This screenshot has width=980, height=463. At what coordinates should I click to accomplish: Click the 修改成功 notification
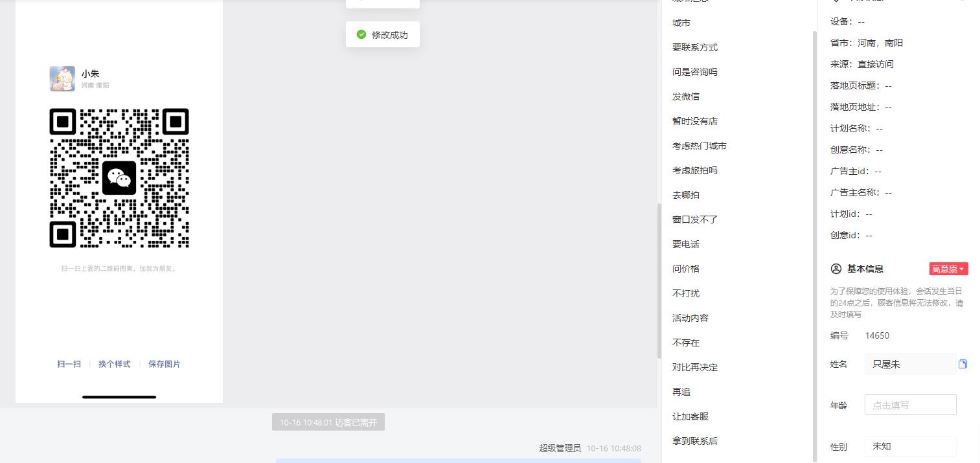(383, 34)
